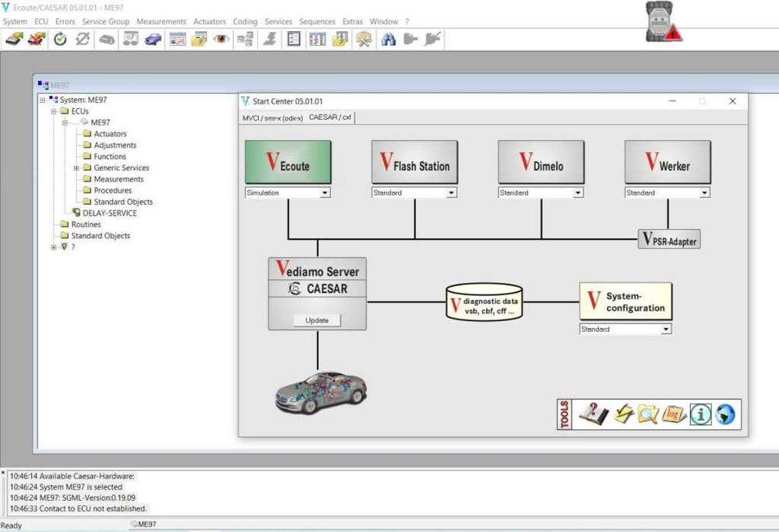Click the globe tool icon
The height and width of the screenshot is (532, 779).
coord(725,414)
